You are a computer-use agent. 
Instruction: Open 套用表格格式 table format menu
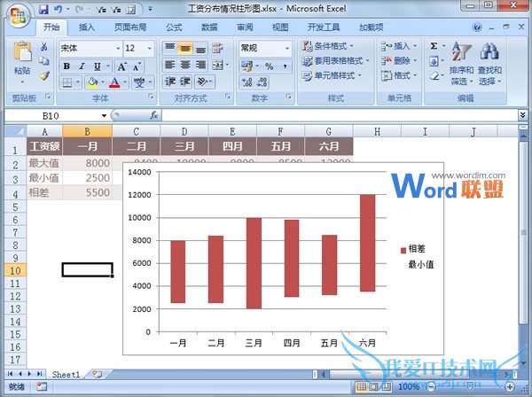pos(335,61)
